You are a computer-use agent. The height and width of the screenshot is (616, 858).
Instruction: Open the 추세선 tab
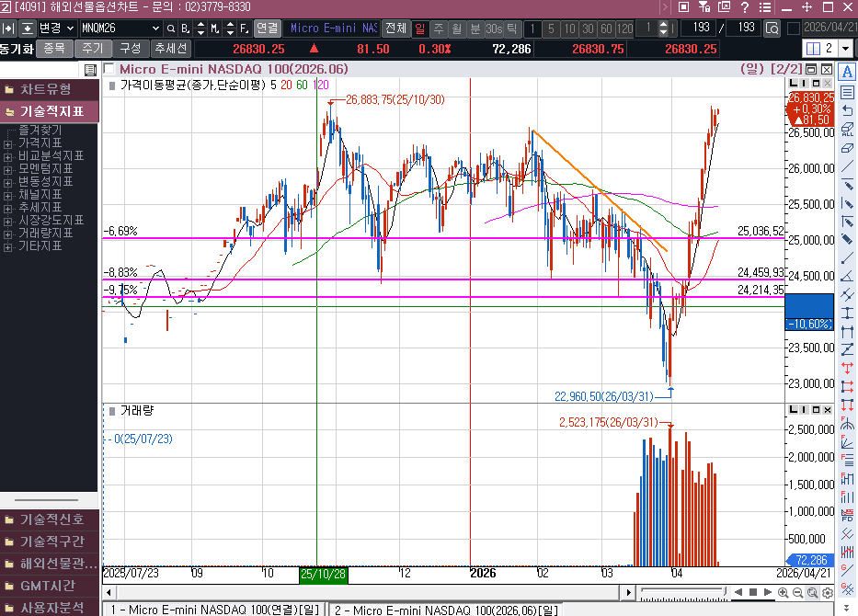click(x=170, y=48)
